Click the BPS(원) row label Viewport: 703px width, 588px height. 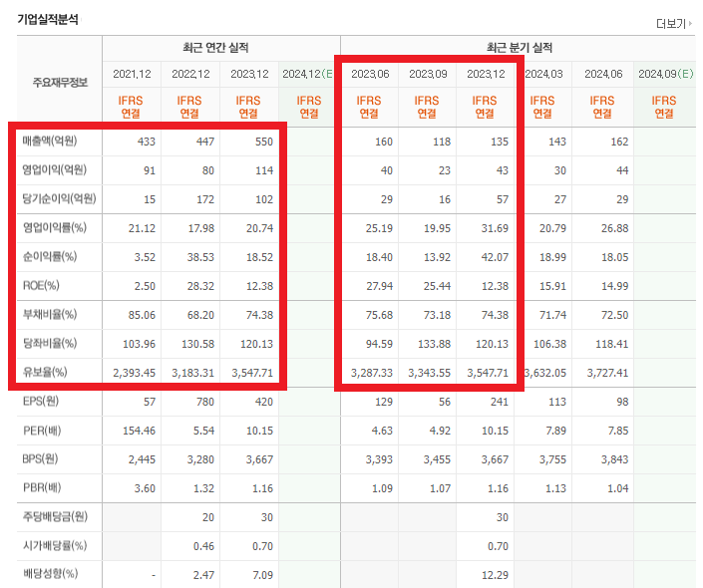(40, 459)
